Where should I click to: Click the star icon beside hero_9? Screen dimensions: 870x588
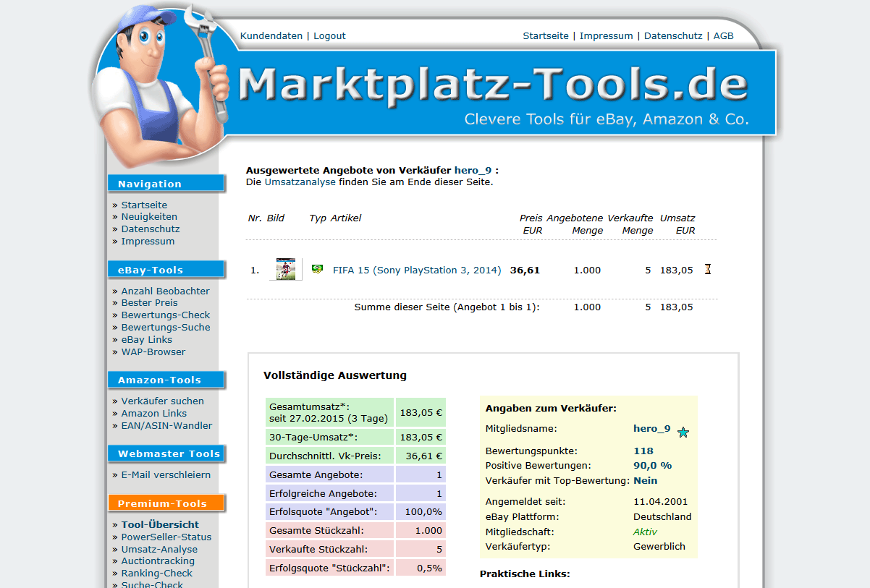[683, 433]
